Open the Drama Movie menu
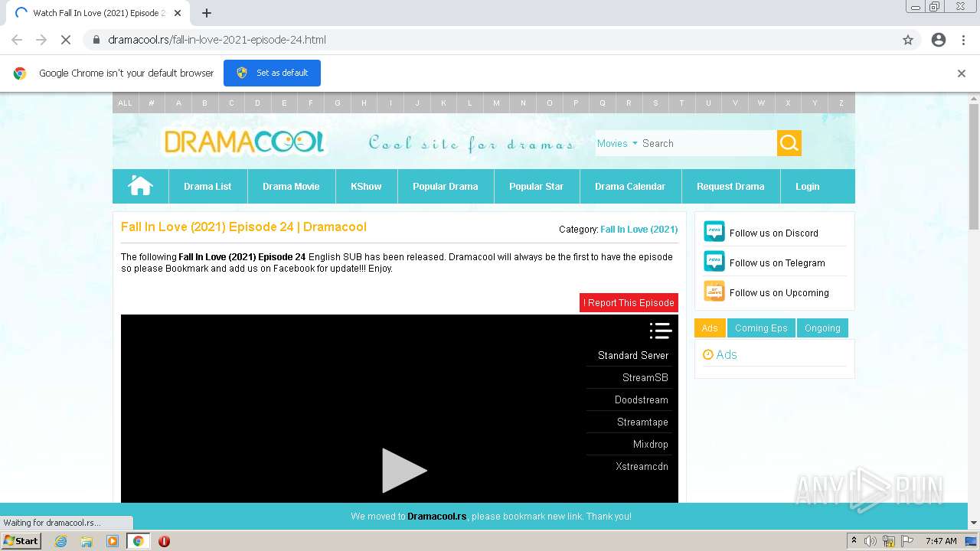This screenshot has height=551, width=980. (x=291, y=186)
